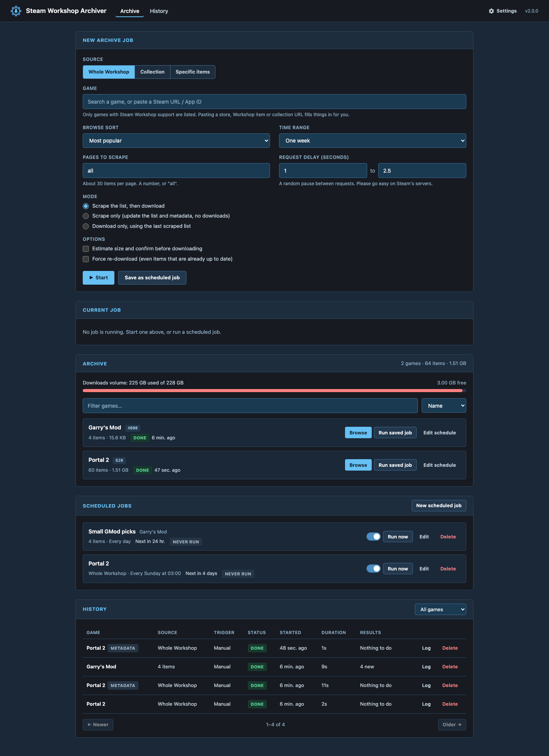Toggle the Small GMod picks schedule

point(374,537)
